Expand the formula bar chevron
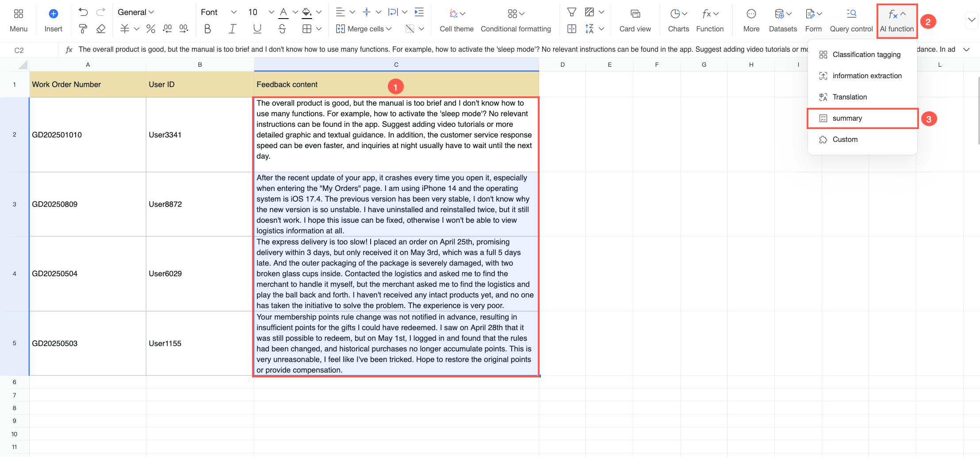980x457 pixels. pyautogui.click(x=967, y=50)
